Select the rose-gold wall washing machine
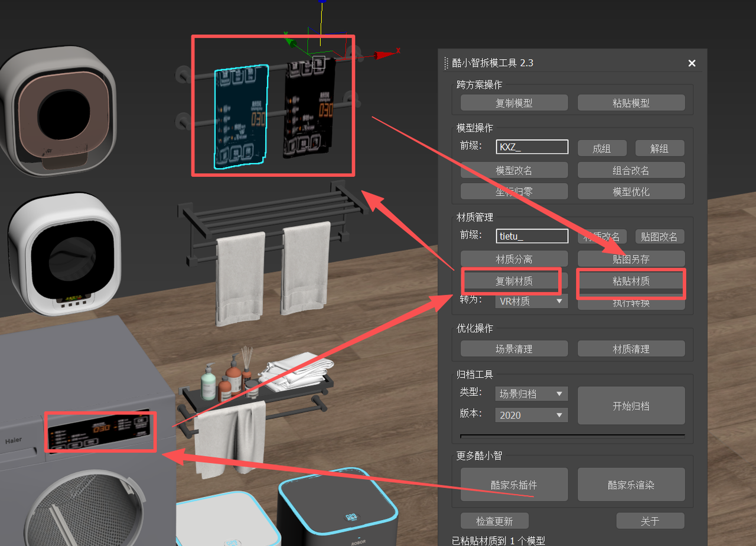Screen dimensions: 756x546 (57, 112)
